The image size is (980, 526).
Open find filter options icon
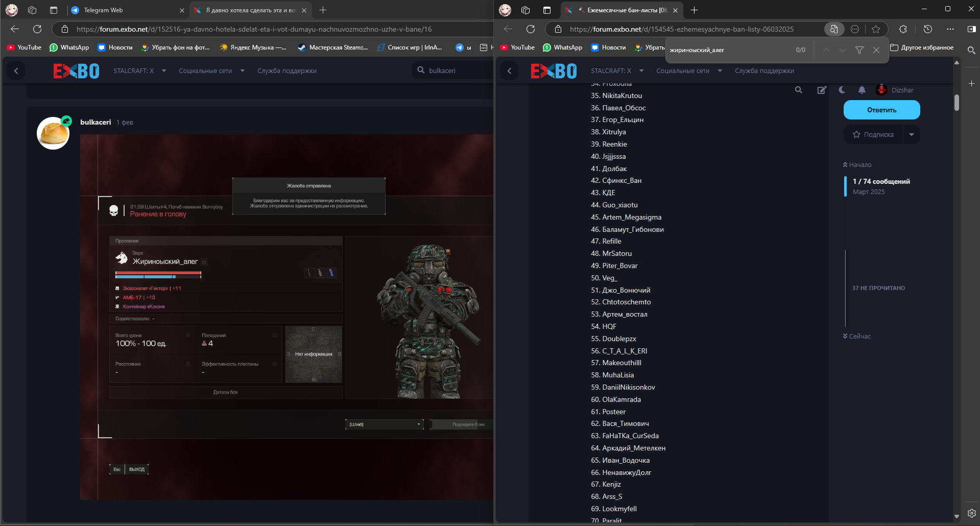click(x=859, y=50)
